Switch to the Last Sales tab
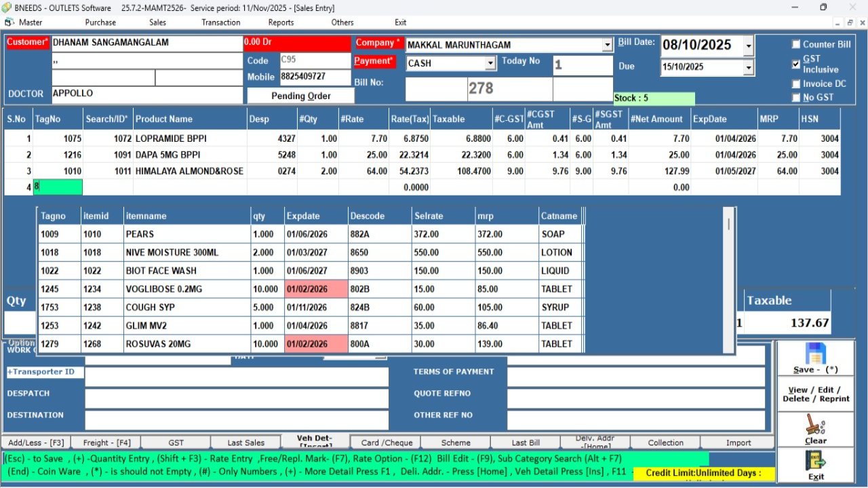 tap(245, 443)
